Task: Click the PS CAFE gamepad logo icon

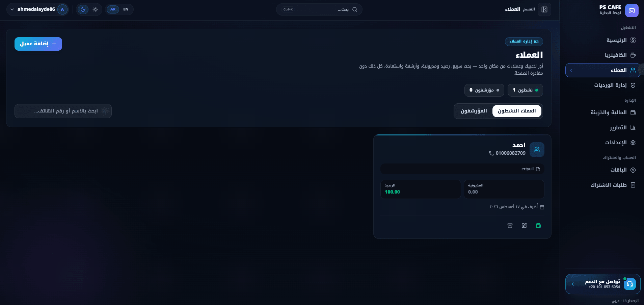Action: click(632, 10)
